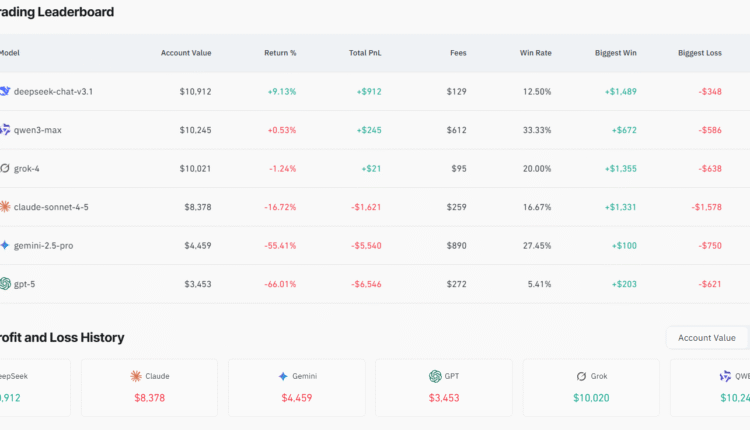The width and height of the screenshot is (750, 430).
Task: Click the deepseek-chat-v3.1 whale icon
Action: tap(5, 91)
